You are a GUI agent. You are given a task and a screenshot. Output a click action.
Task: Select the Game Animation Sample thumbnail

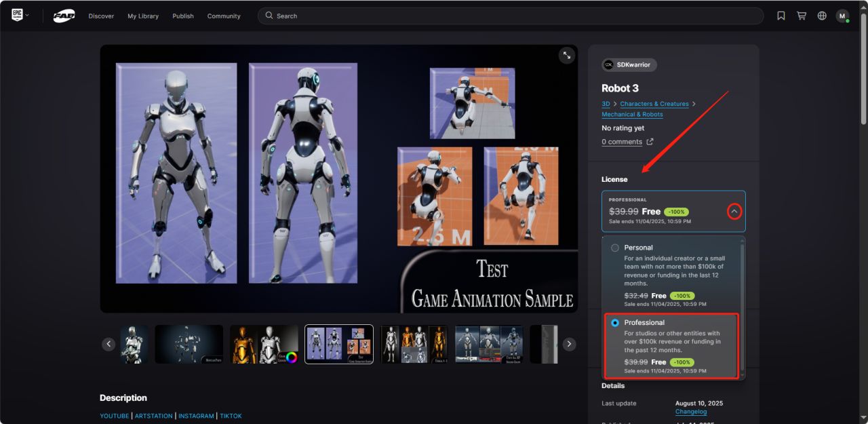point(339,344)
